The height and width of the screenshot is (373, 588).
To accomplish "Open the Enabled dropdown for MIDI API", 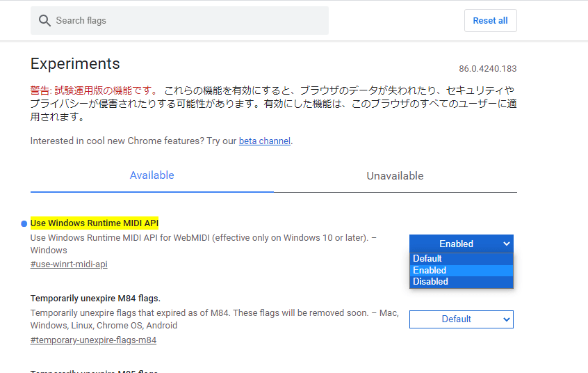I will 462,244.
